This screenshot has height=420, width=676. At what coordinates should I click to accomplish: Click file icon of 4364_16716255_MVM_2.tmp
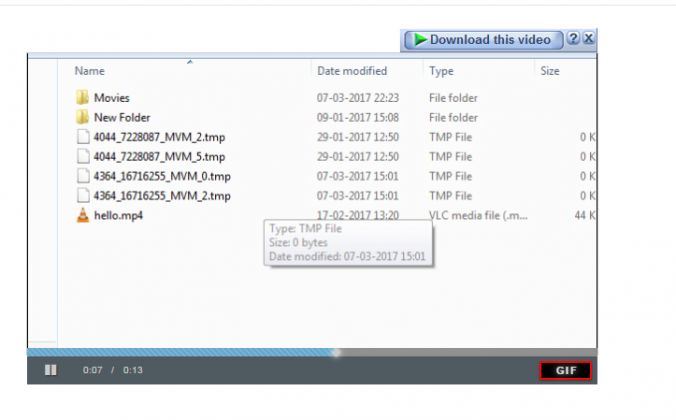click(x=83, y=196)
